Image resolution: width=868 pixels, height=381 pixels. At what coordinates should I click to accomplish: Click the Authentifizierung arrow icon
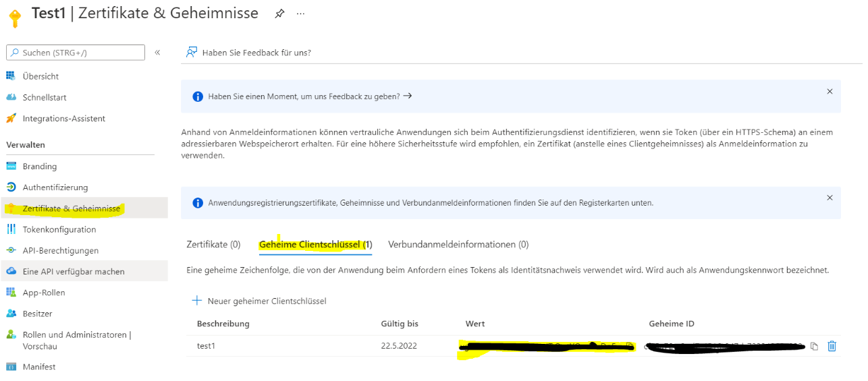[11, 187]
